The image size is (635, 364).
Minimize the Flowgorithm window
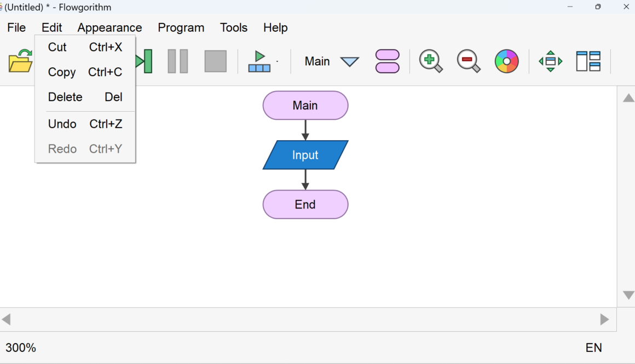click(570, 7)
